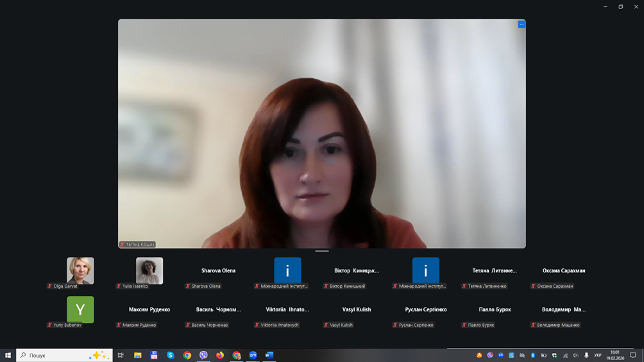Open the date and time flyout
Viewport: 644px width, 362px height.
click(x=615, y=355)
